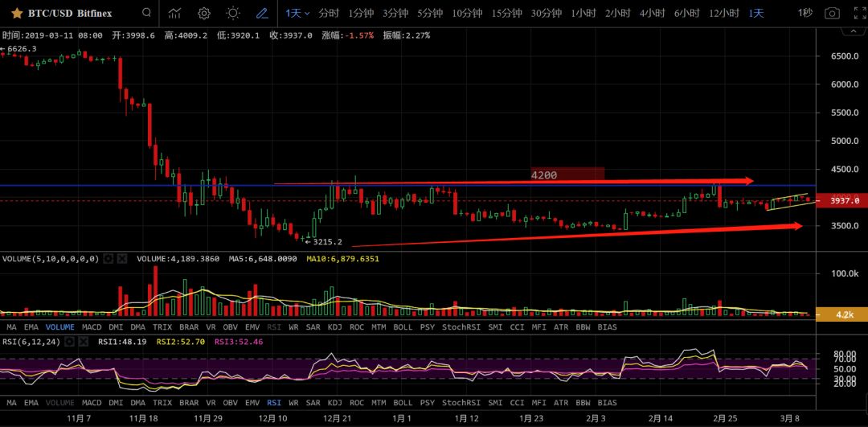Open the RSI(6,12,24) settings gear
Viewport: 868px width, 427px height.
point(69,342)
